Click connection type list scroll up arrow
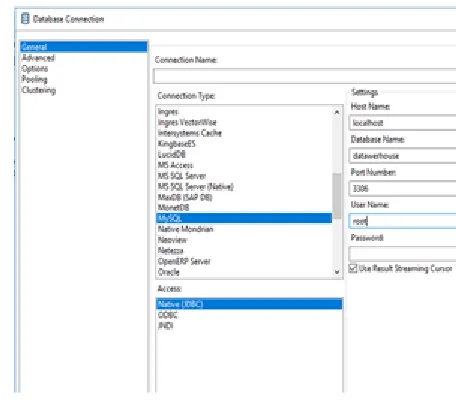Image resolution: width=456 pixels, height=412 pixels. pos(337,112)
